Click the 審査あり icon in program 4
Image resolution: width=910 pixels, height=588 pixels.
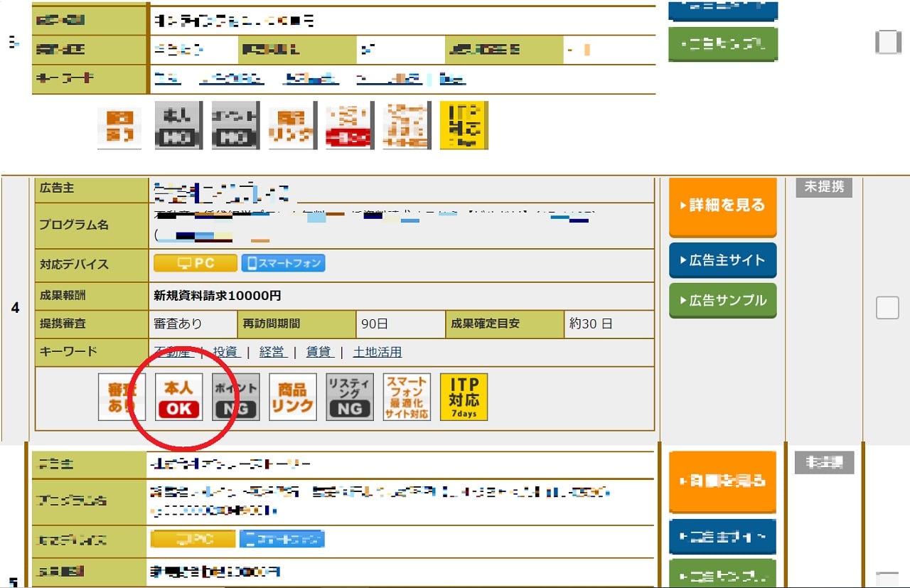pos(122,397)
